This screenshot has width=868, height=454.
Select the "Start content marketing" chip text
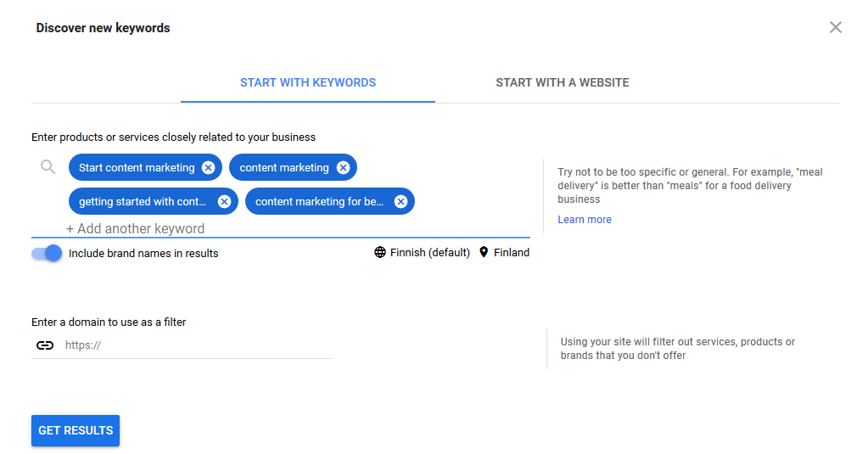click(x=137, y=168)
